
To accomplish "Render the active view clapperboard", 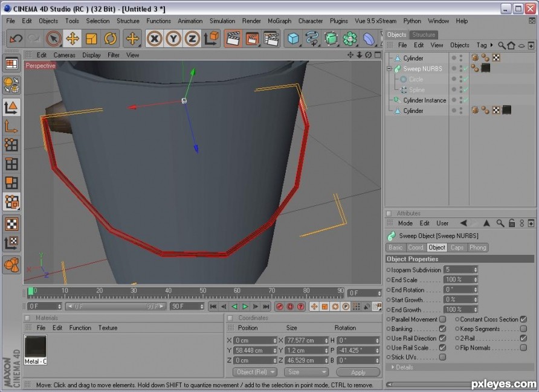I will pyautogui.click(x=233, y=39).
